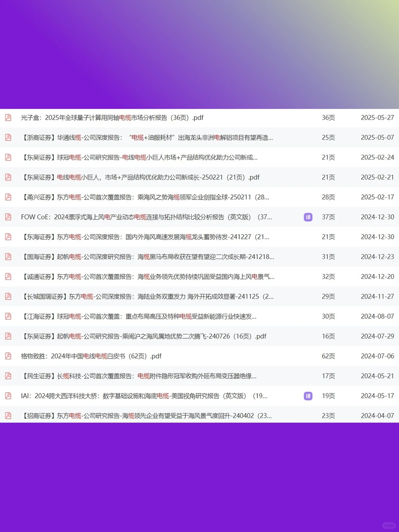
Task: Open 浙商证券 华通线缆 公司深度报告
Action: click(x=147, y=137)
